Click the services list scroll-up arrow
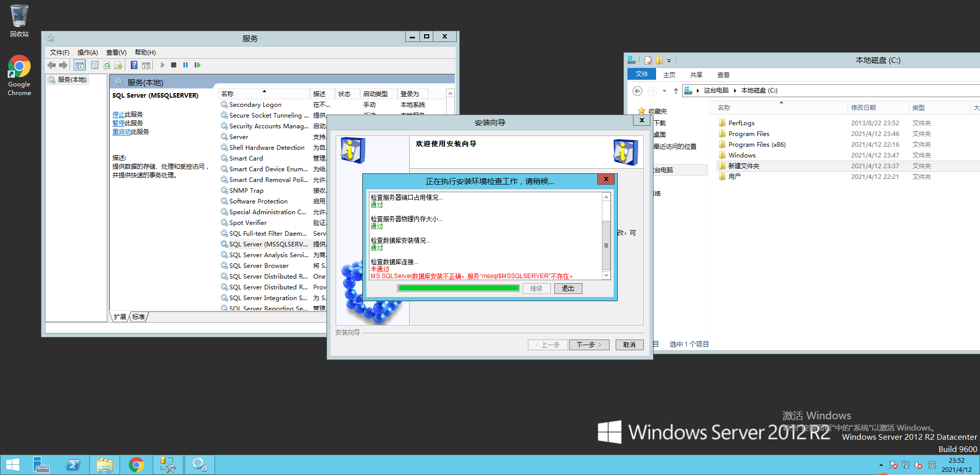 [450, 94]
